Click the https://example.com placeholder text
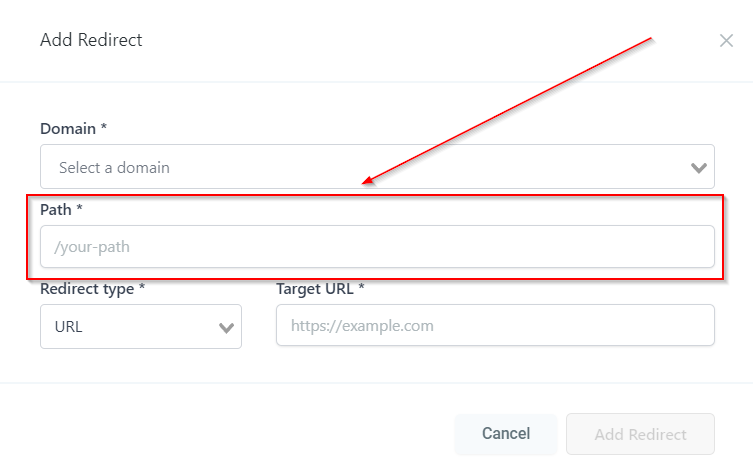753x470 pixels. 362,326
